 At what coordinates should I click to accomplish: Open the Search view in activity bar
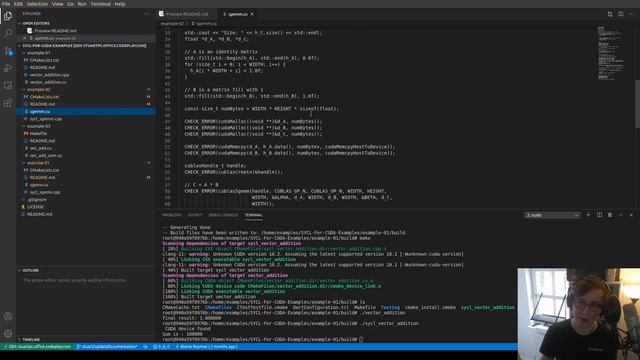[8, 33]
